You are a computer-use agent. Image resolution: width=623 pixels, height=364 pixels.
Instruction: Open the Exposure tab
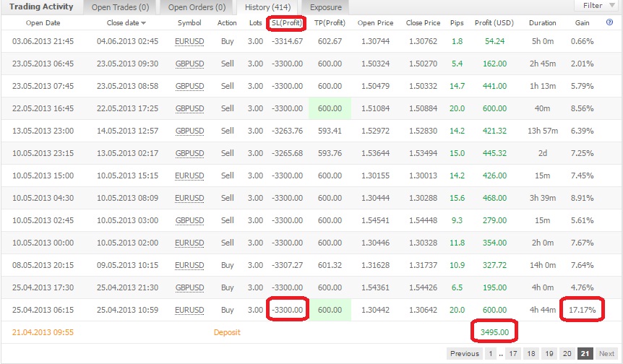325,7
